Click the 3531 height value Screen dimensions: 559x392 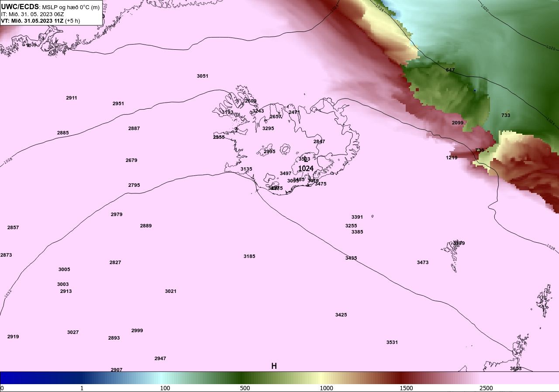pos(392,342)
